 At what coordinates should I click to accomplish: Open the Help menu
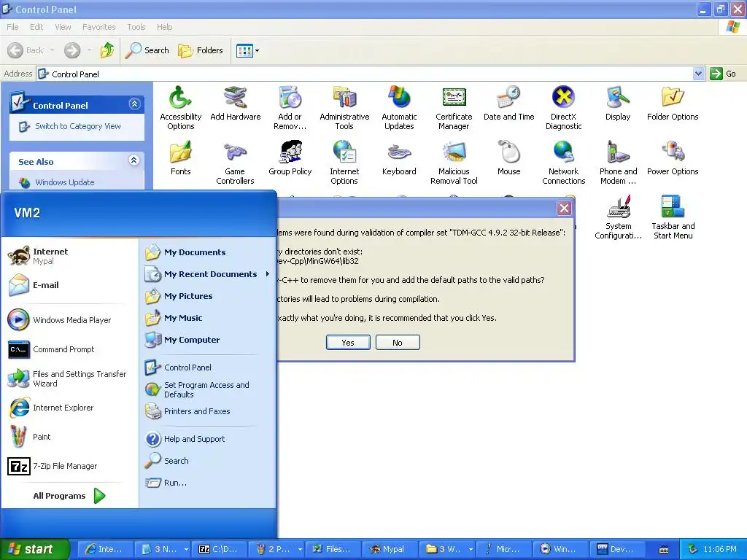click(x=164, y=27)
